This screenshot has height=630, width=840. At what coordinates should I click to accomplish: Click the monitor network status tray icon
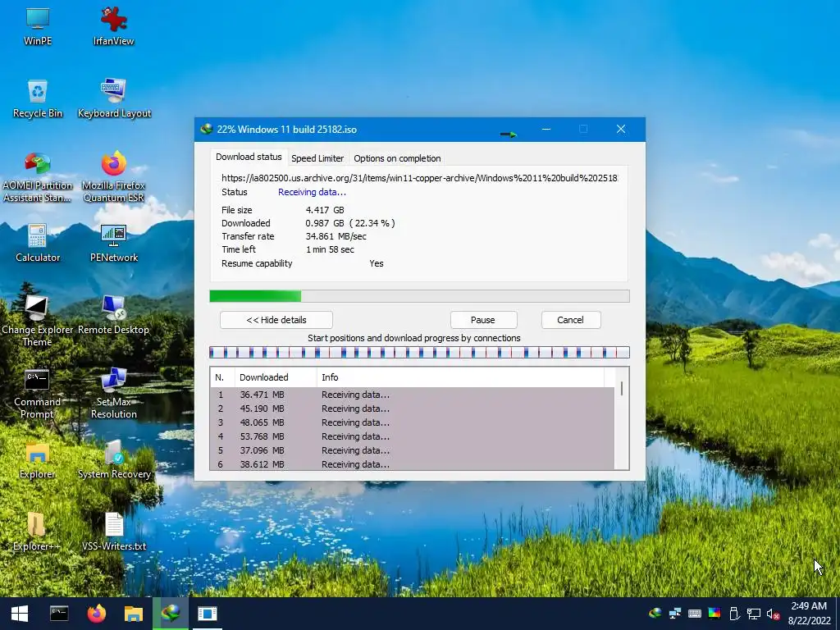[x=754, y=614]
